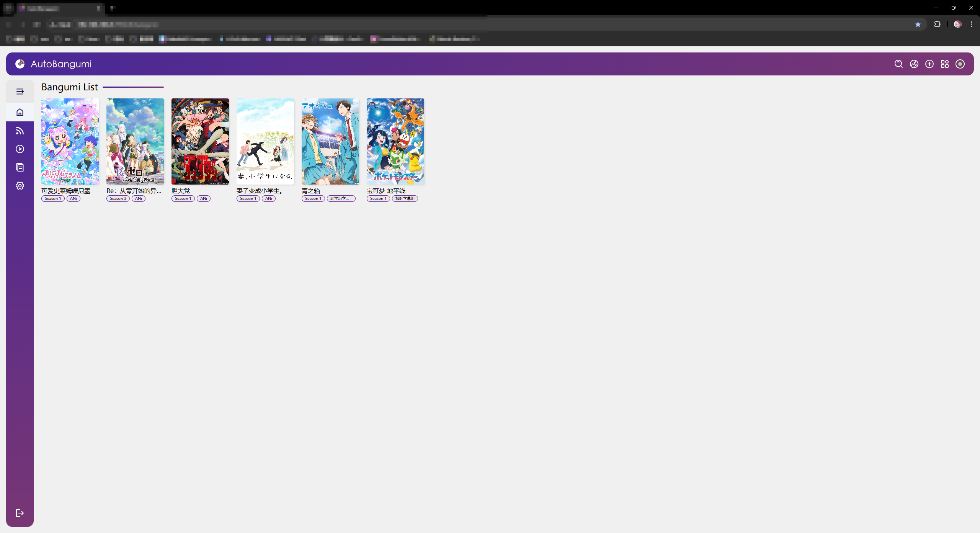The width and height of the screenshot is (980, 533).
Task: Click ANi tag under Re: 从零开始
Action: 139,198
